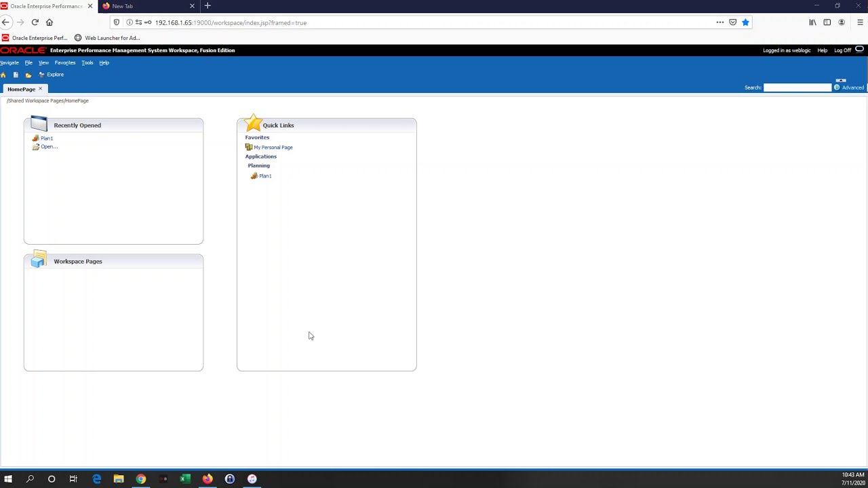Click the Oracle logo in the banner
The image size is (868, 488).
point(23,50)
